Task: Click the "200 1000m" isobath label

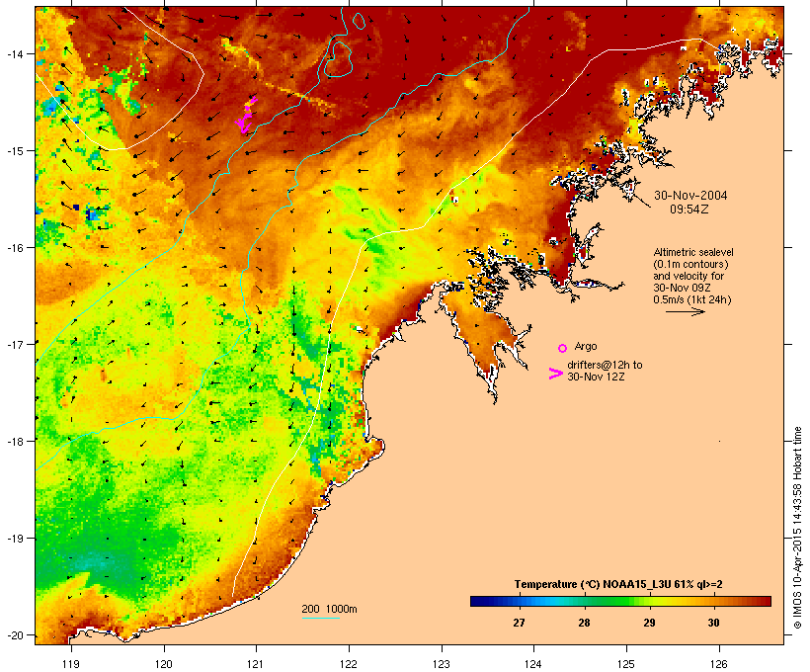Action: pos(329,609)
